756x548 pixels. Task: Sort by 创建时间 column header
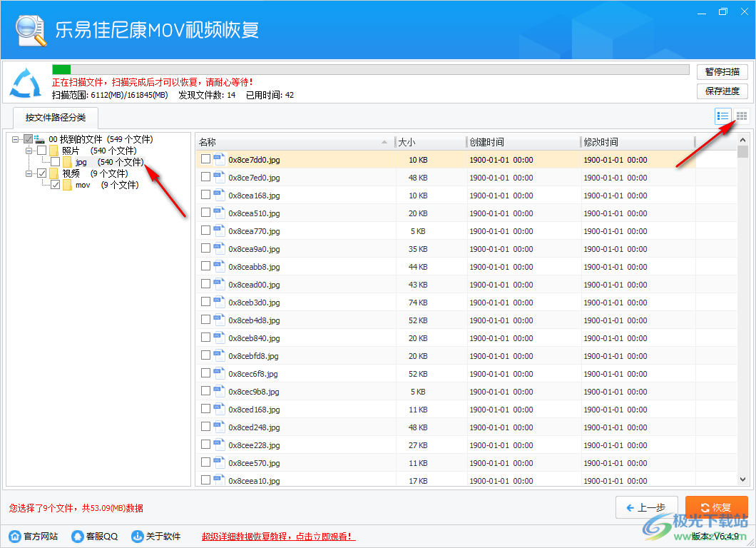pyautogui.click(x=523, y=142)
